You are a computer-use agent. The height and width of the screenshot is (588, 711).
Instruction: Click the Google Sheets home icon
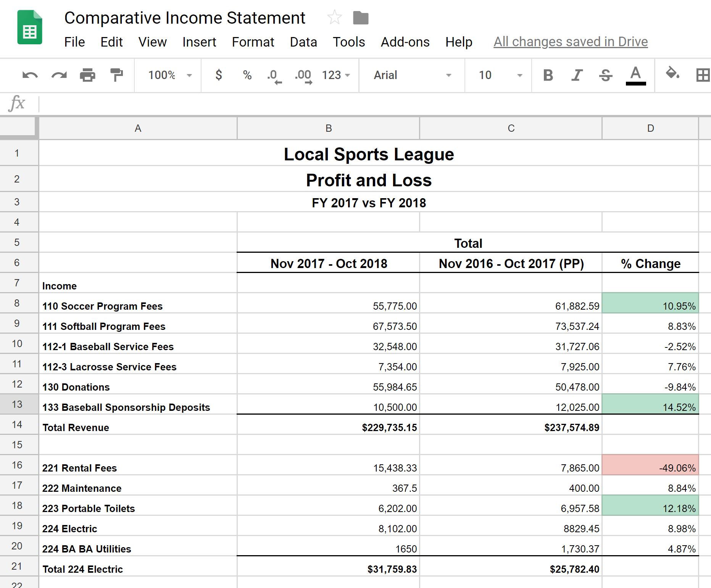pyautogui.click(x=30, y=27)
